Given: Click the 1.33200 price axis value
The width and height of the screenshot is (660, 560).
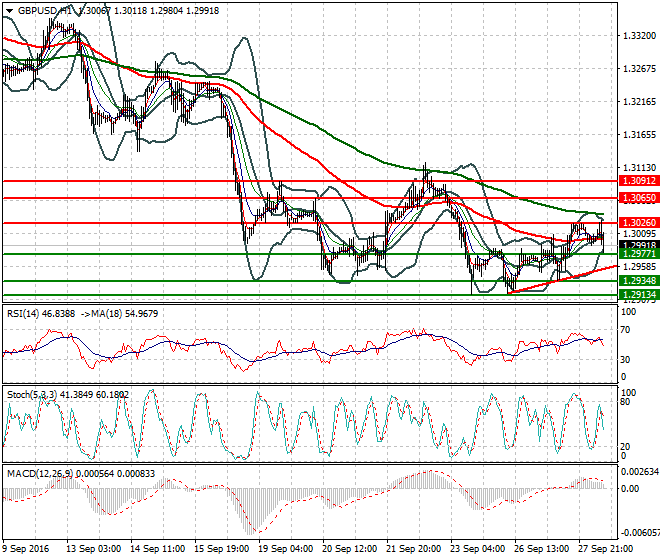Looking at the screenshot, I should point(639,36).
